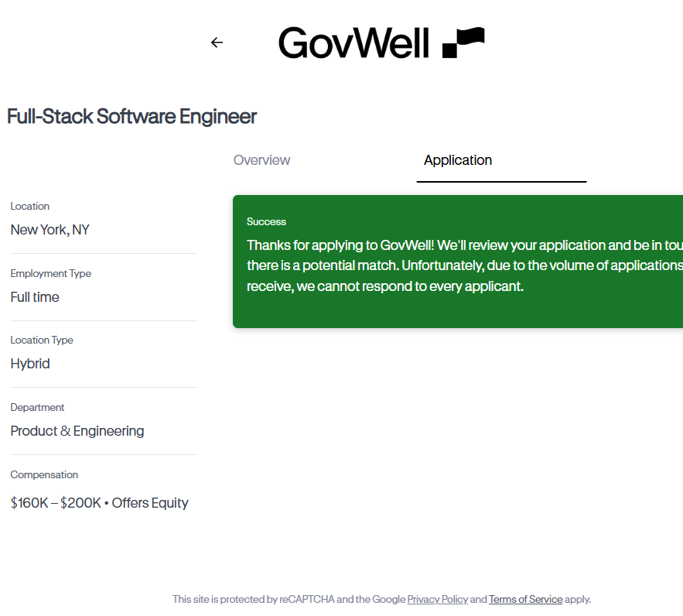The image size is (683, 616).
Task: Click the Product & Engineering department value
Action: pyautogui.click(x=77, y=431)
